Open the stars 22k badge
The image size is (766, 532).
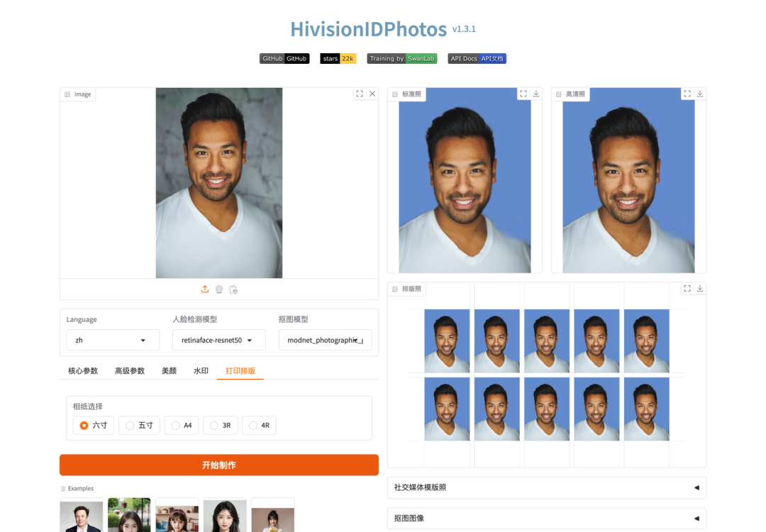click(338, 59)
